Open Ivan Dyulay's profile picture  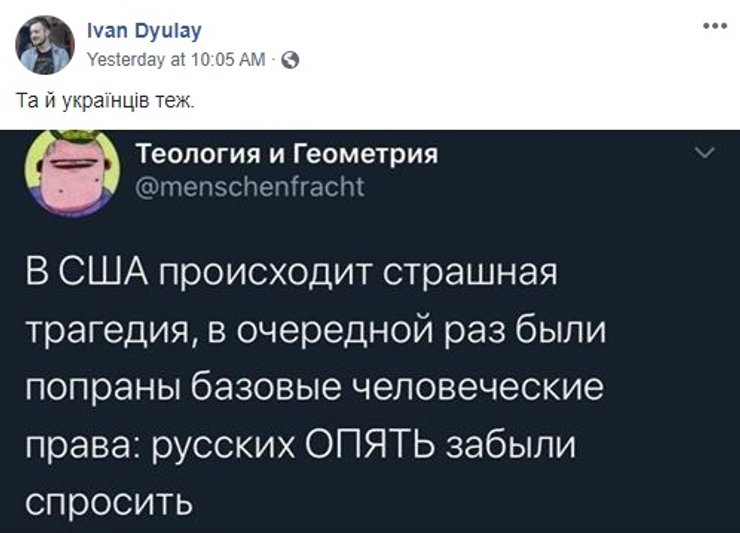click(45, 45)
